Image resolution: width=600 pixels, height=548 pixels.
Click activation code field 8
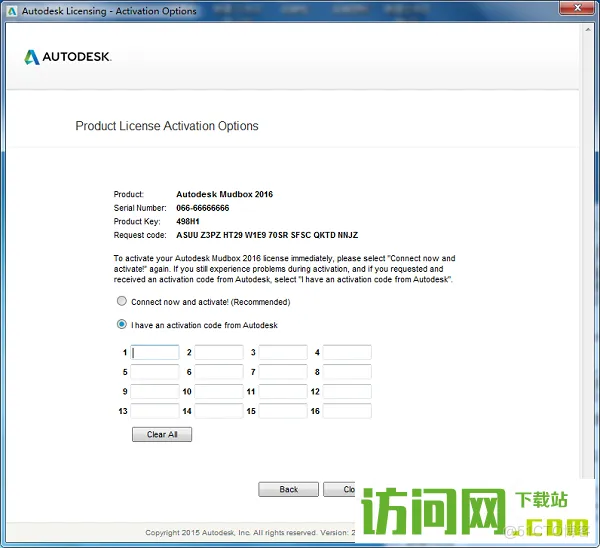[x=347, y=372]
